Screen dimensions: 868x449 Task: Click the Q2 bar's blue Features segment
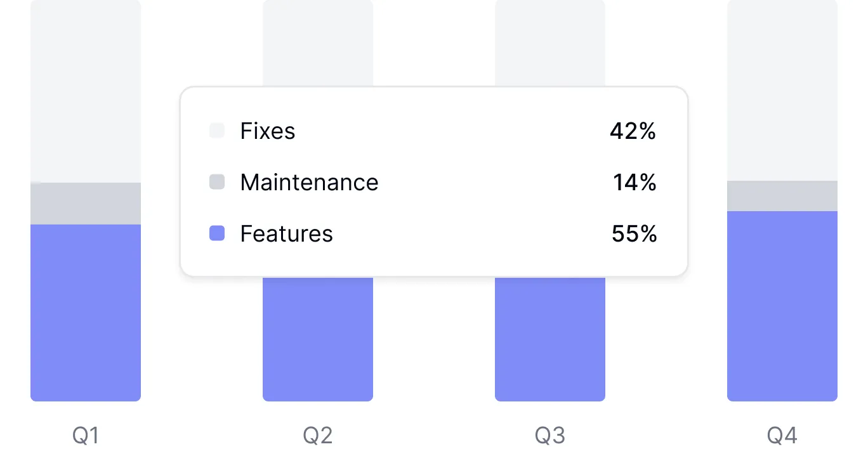318,339
